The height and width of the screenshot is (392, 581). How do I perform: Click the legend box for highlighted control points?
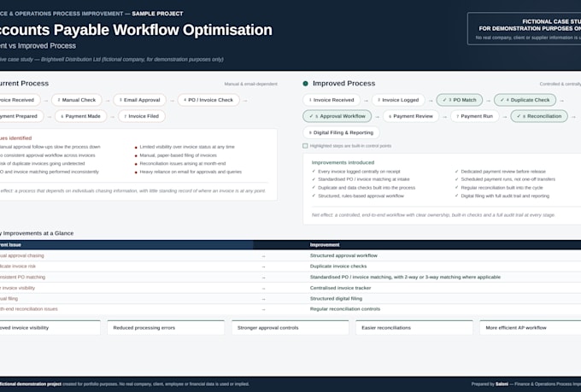(x=305, y=146)
